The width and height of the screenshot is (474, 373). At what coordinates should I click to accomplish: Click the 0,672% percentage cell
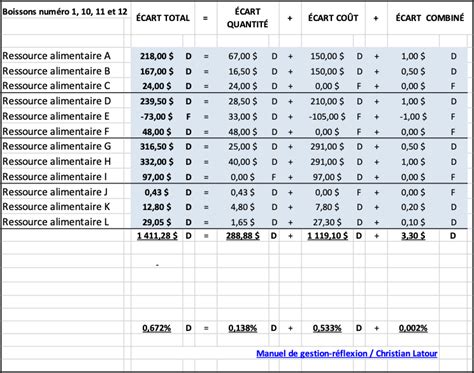[x=157, y=328]
